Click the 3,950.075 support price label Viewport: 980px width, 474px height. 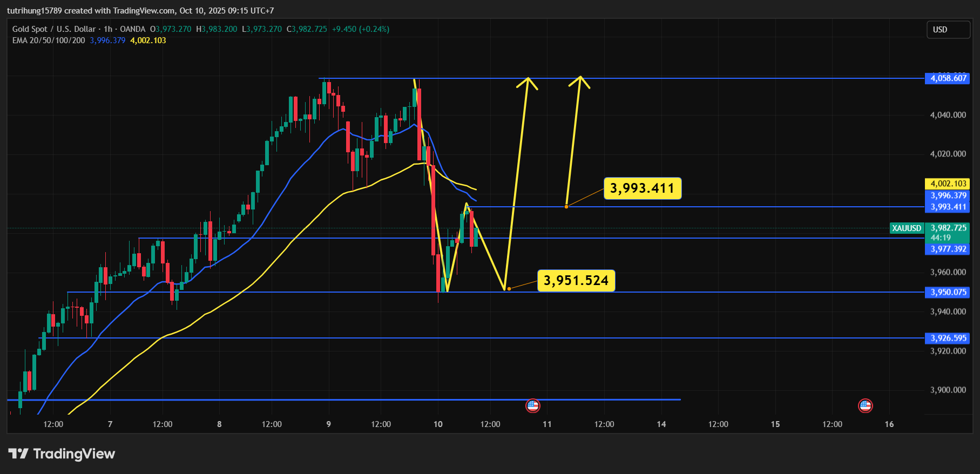coord(948,293)
